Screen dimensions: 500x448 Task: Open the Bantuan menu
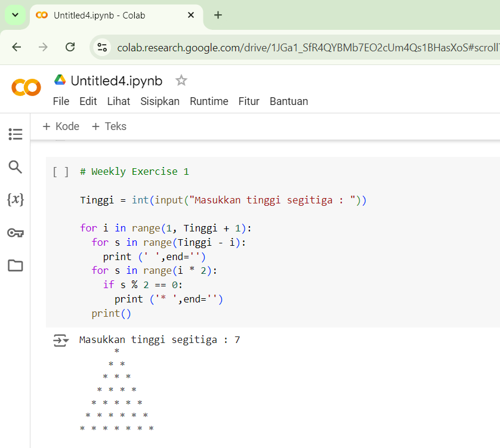point(288,101)
